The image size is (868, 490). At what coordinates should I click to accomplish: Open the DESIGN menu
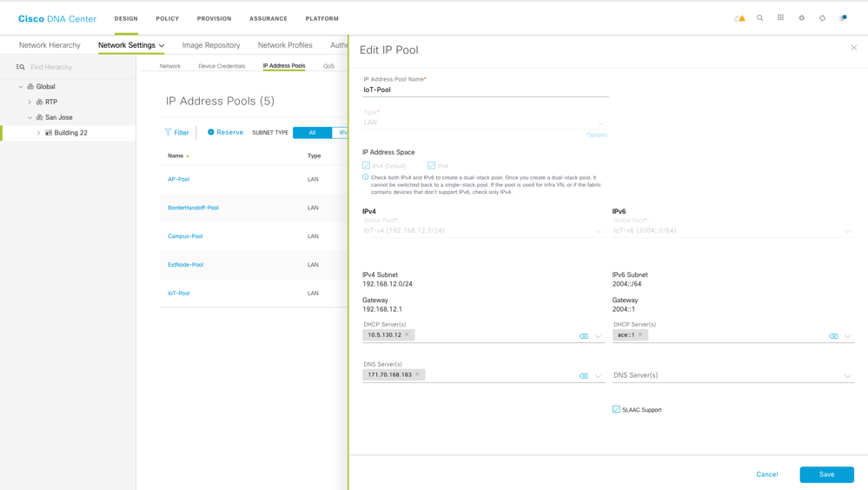pos(126,18)
